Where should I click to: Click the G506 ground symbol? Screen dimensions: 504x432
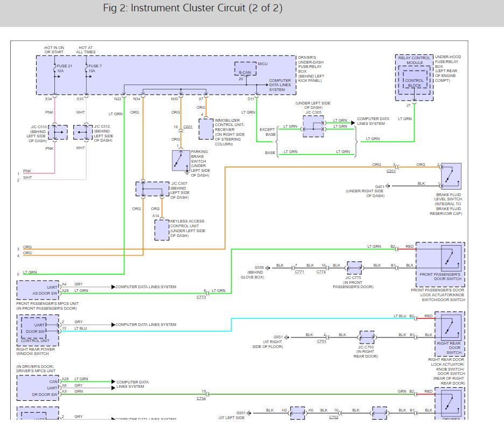tap(268, 268)
